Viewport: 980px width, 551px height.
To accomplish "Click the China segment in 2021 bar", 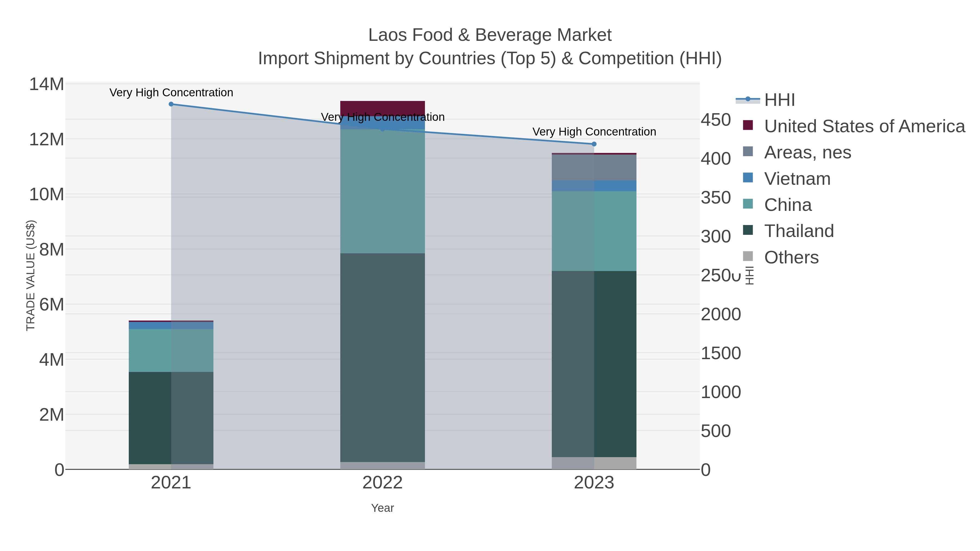I will point(171,351).
